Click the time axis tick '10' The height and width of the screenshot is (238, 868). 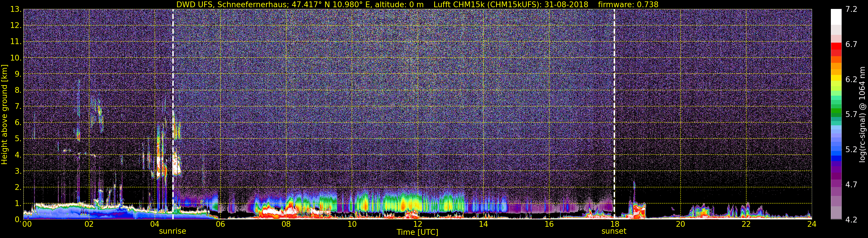(x=352, y=224)
